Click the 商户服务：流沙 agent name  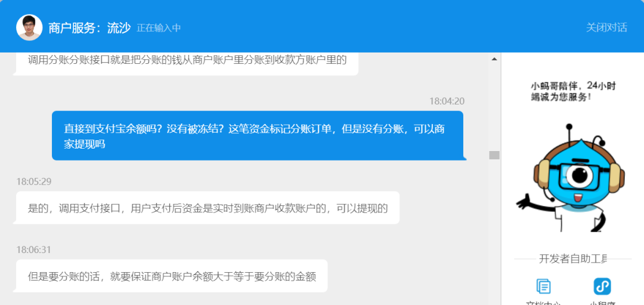pyautogui.click(x=89, y=28)
